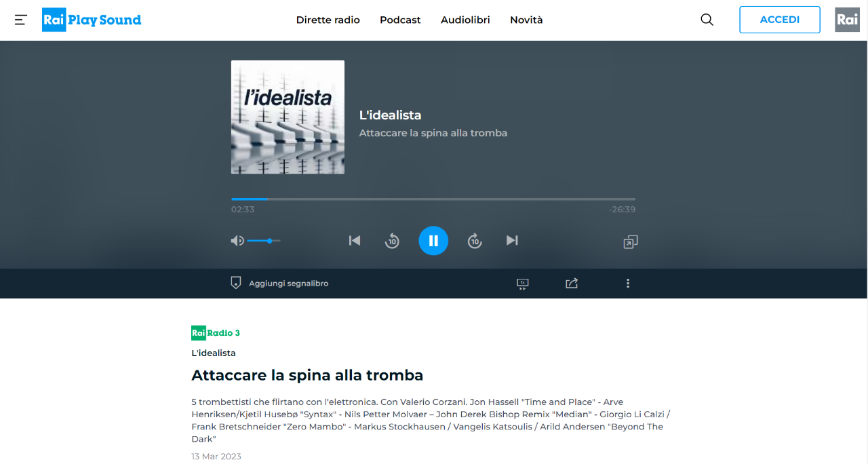
Task: Pause the playback
Action: [x=433, y=240]
